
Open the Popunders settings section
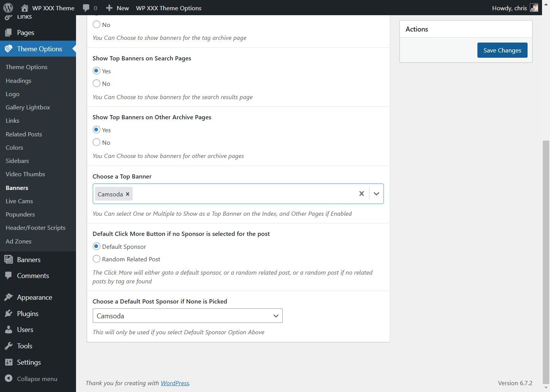coord(20,214)
